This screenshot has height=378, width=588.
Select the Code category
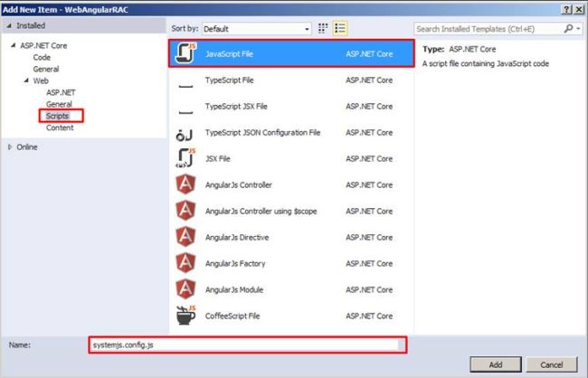pyautogui.click(x=42, y=57)
